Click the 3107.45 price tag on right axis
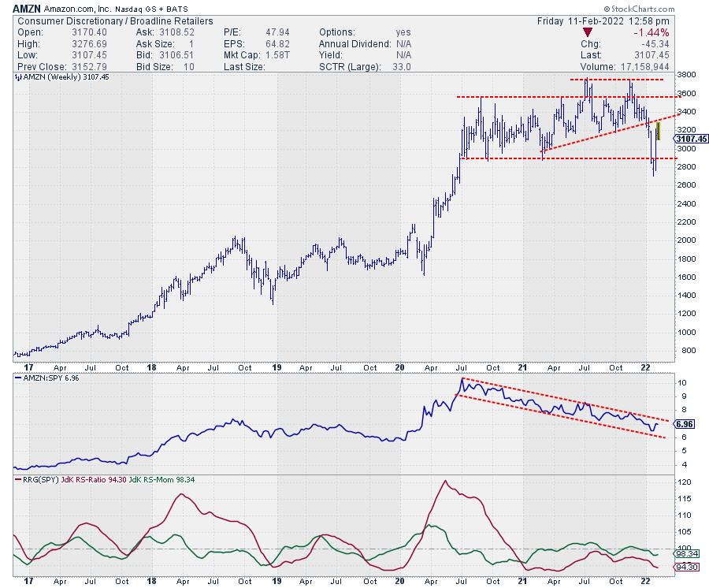The image size is (709, 588). 690,139
